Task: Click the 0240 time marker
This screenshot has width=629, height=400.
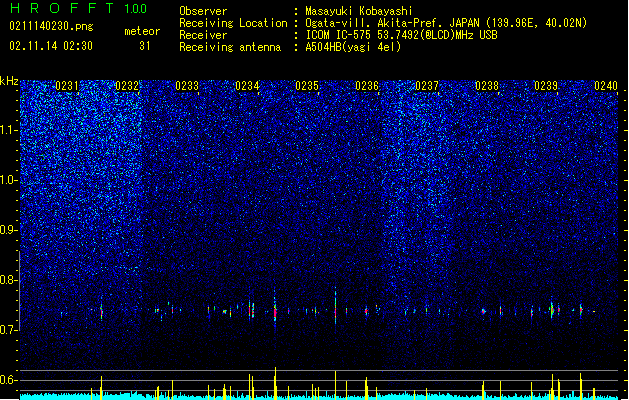Action: (606, 86)
